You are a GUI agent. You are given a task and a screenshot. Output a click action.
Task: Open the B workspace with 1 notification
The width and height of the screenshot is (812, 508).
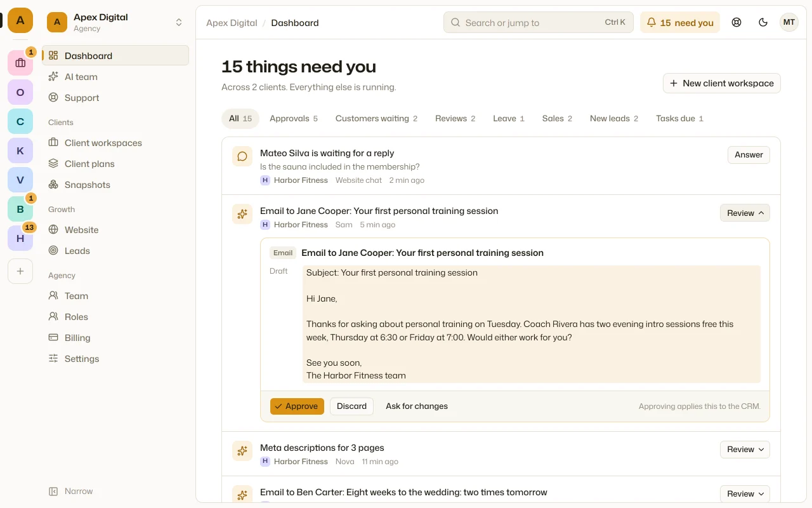[20, 209]
